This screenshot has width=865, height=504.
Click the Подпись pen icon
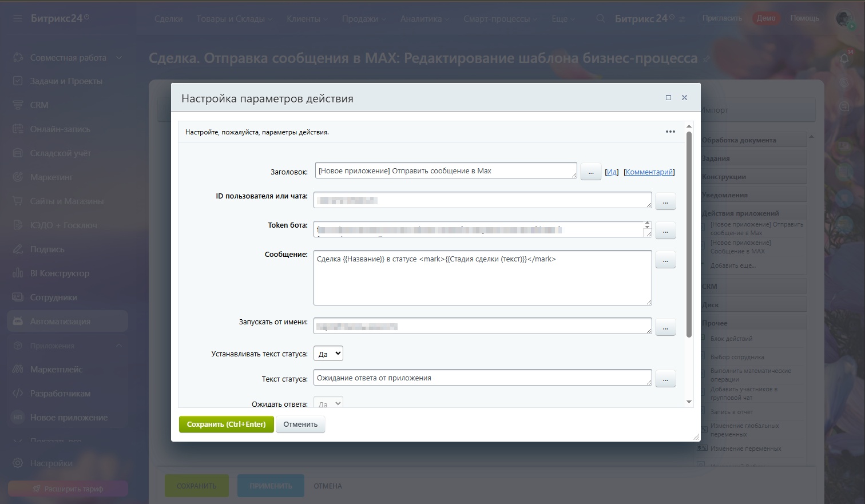pyautogui.click(x=18, y=249)
